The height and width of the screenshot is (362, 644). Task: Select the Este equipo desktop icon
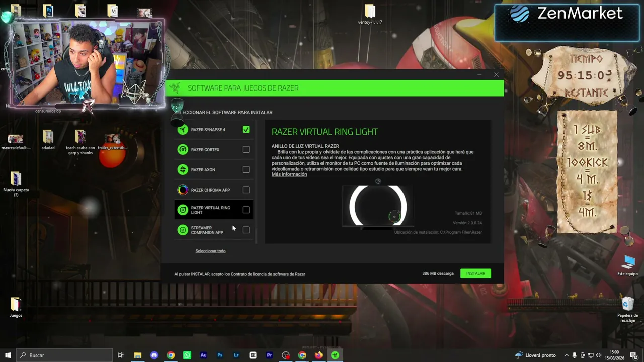628,265
